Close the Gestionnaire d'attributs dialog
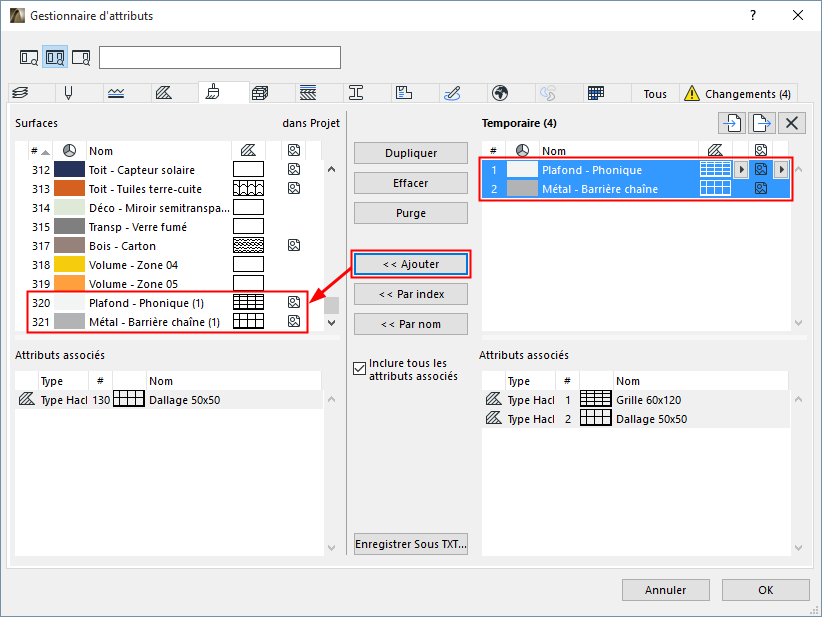The width and height of the screenshot is (822, 617). [x=798, y=15]
